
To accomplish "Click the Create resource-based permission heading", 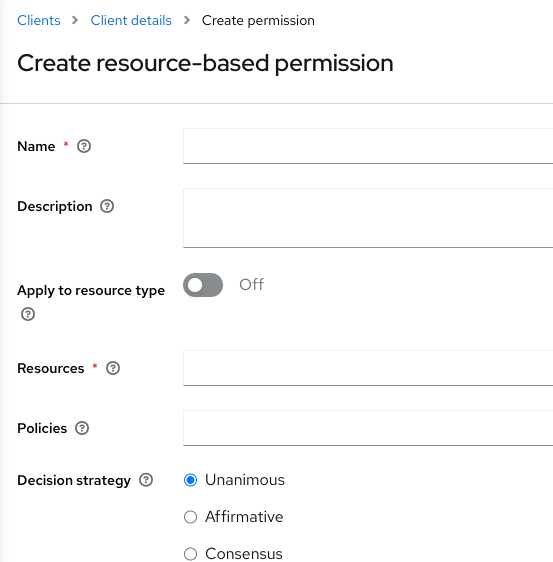I will click(x=205, y=63).
